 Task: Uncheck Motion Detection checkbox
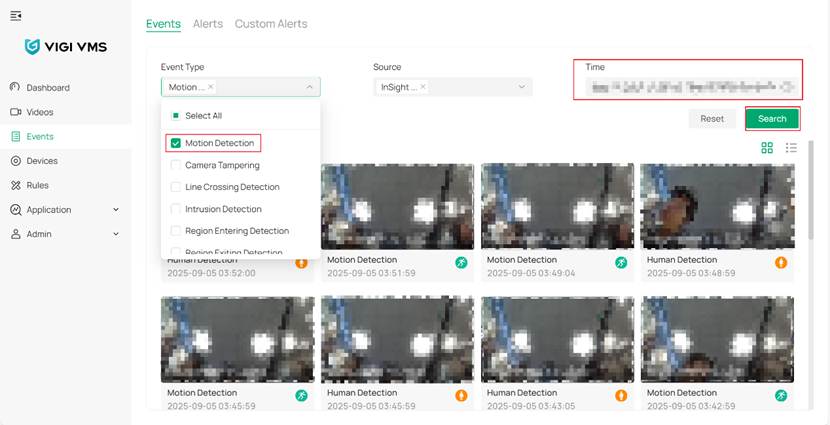(176, 143)
